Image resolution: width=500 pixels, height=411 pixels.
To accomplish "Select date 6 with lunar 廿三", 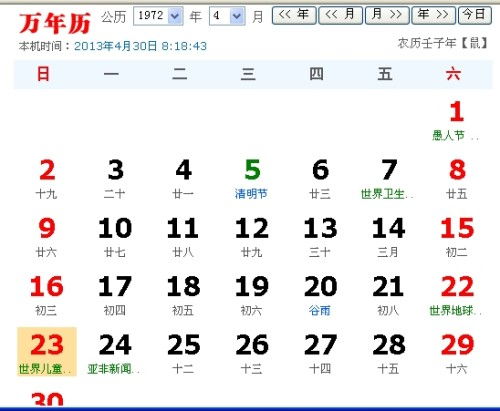I will pyautogui.click(x=320, y=180).
